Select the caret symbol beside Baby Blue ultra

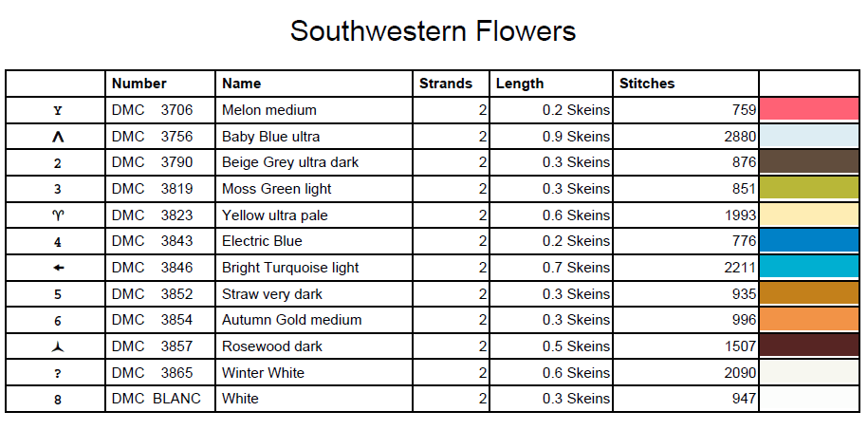pyautogui.click(x=58, y=137)
